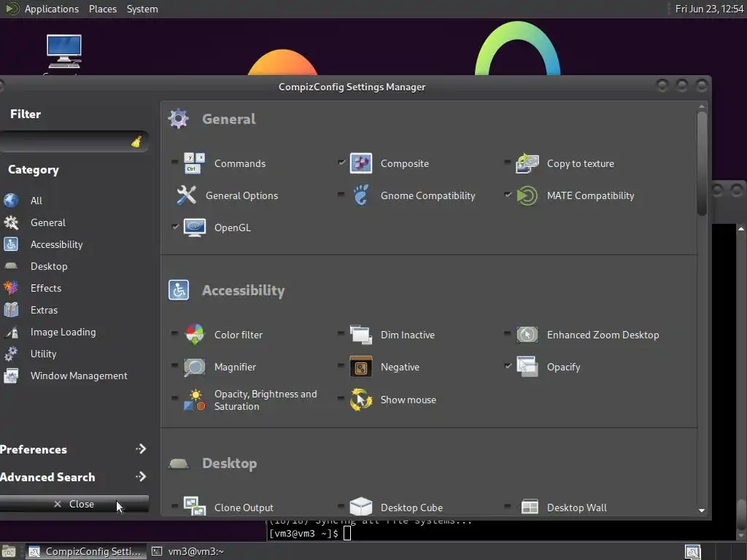Open the Gnome Compatibility footprint icon
Image resolution: width=747 pixels, height=560 pixels.
click(x=360, y=195)
